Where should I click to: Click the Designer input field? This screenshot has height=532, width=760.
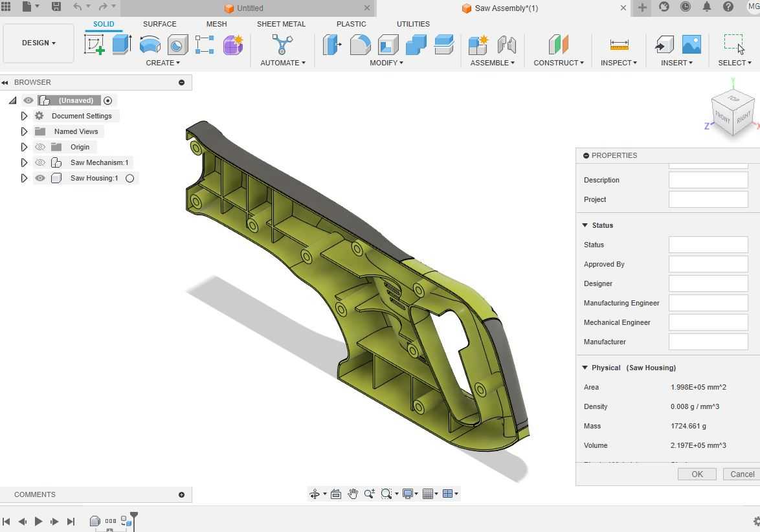point(708,283)
